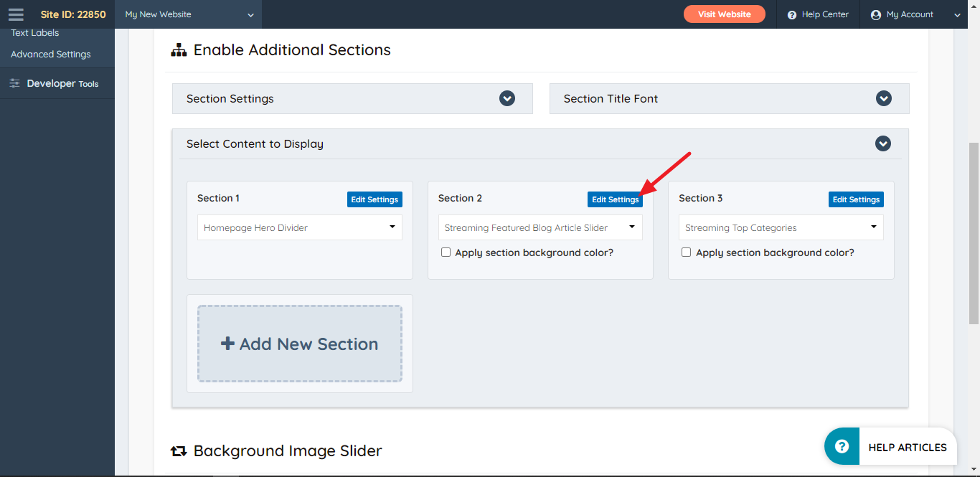Click the Add New Section box
Screen dimensions: 980x477
pyautogui.click(x=300, y=344)
